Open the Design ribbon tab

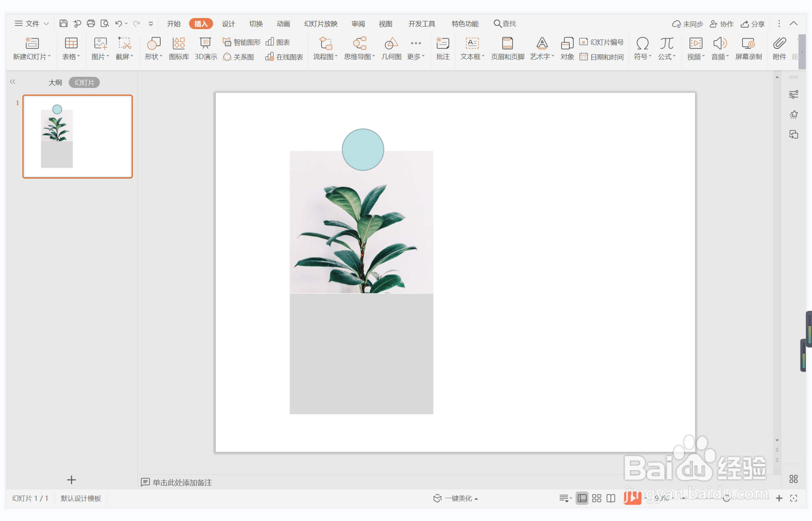click(228, 24)
